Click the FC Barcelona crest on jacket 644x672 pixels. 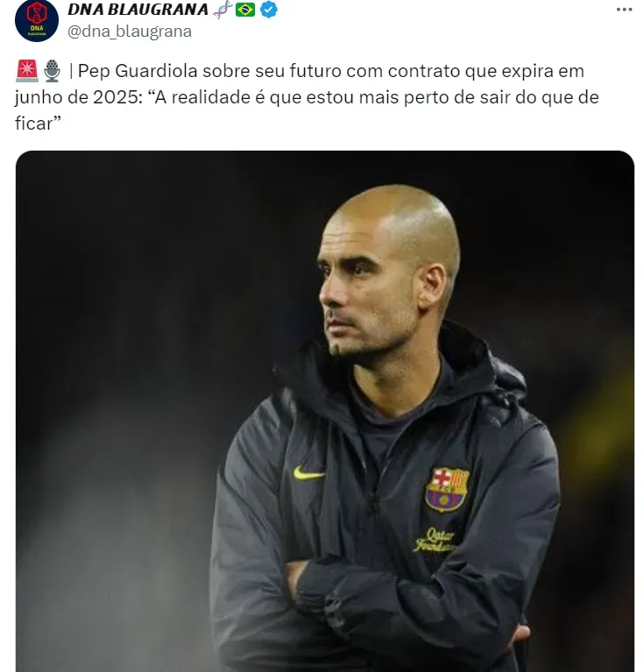(x=447, y=490)
